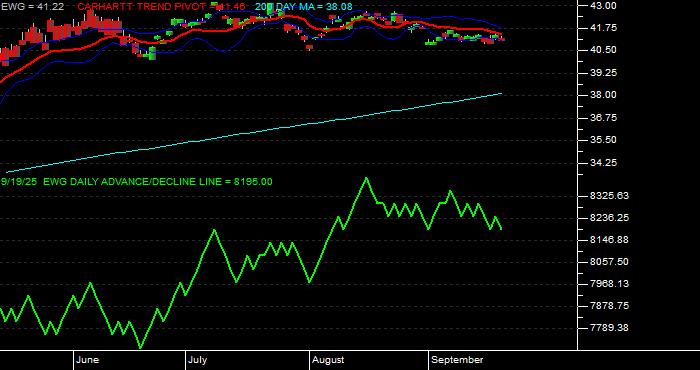This screenshot has width=700, height=370.
Task: Click the July month label
Action: [x=197, y=360]
